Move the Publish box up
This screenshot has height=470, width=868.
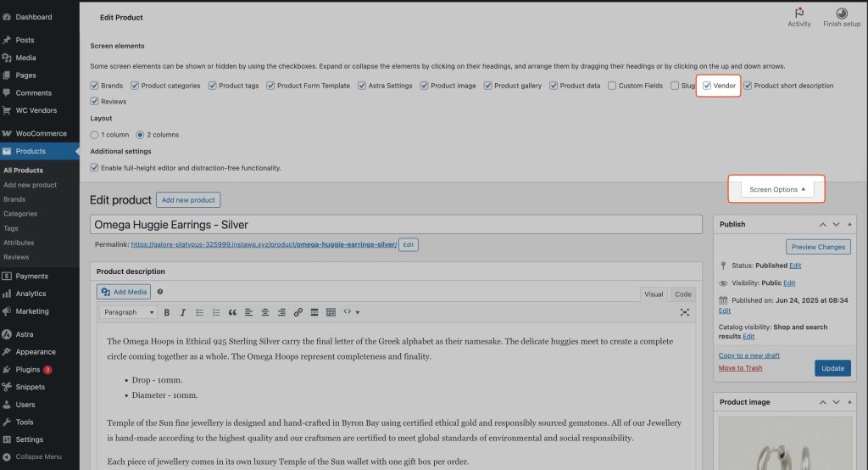tap(822, 225)
